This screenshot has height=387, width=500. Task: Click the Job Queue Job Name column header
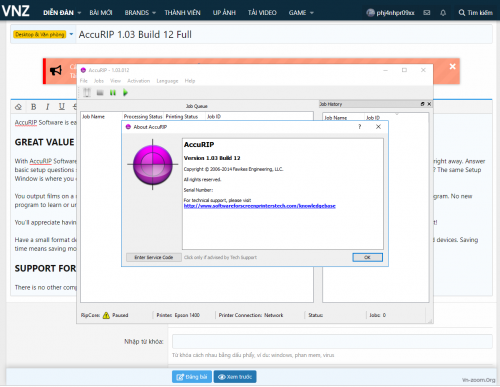click(x=101, y=116)
